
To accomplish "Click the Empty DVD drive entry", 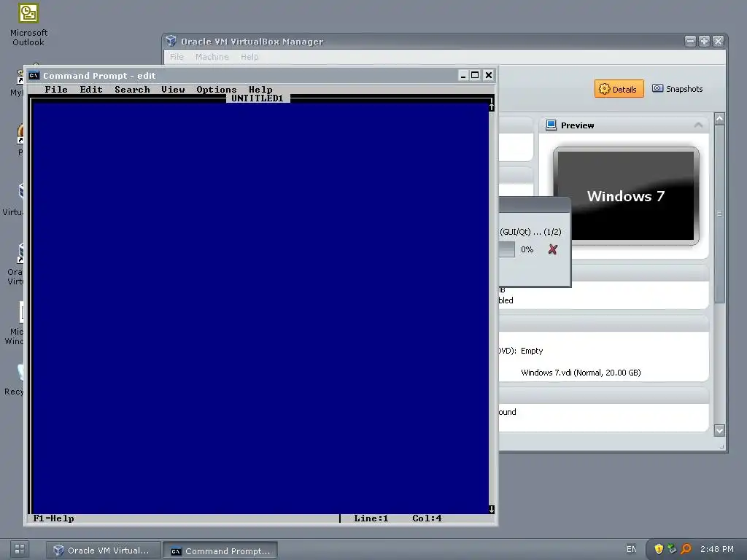I will tap(532, 351).
